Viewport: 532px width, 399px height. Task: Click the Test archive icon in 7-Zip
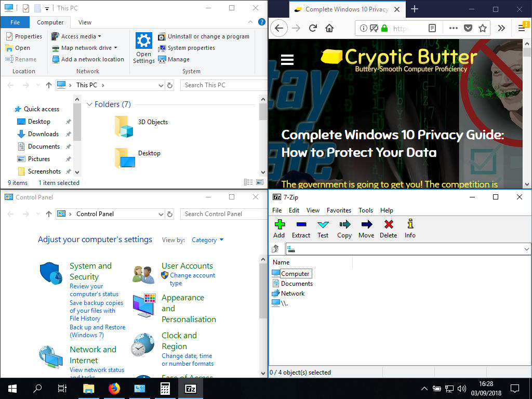point(323,229)
